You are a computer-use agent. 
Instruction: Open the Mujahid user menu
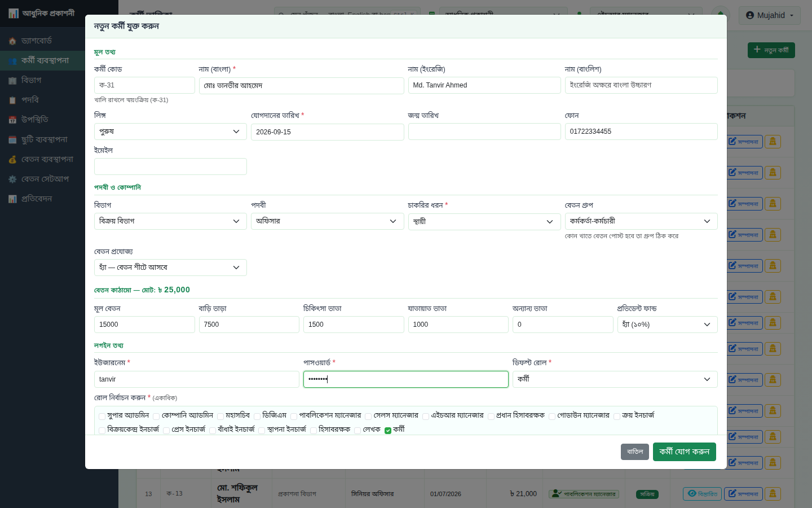click(770, 15)
